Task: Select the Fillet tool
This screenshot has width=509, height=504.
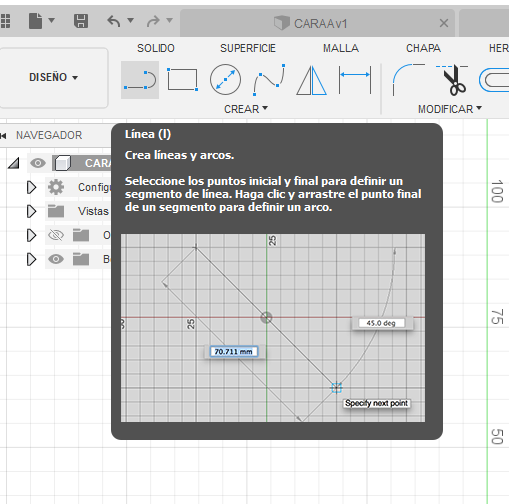Action: (408, 80)
